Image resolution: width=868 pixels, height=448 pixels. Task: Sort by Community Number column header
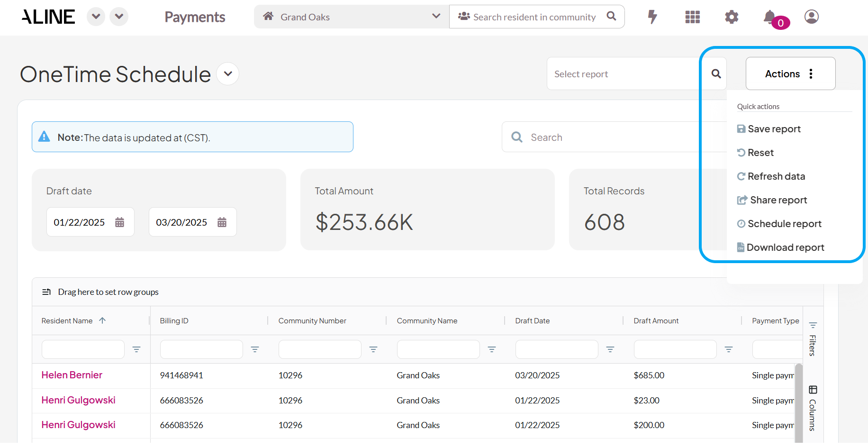point(312,321)
